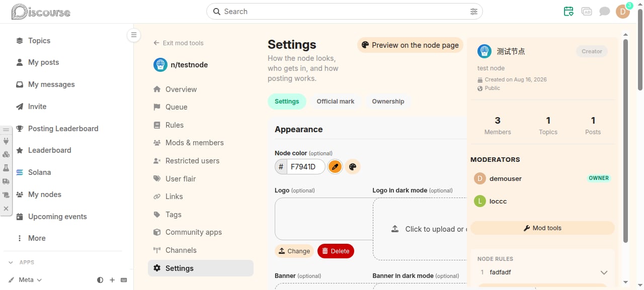Image resolution: width=644 pixels, height=290 pixels.
Task: Open Mods & members section
Action: [x=201, y=143]
